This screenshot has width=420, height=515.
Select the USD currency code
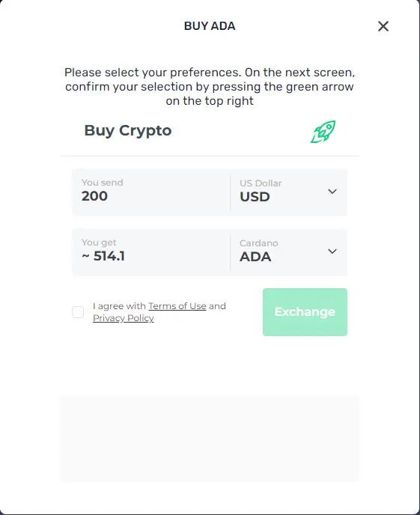(255, 197)
